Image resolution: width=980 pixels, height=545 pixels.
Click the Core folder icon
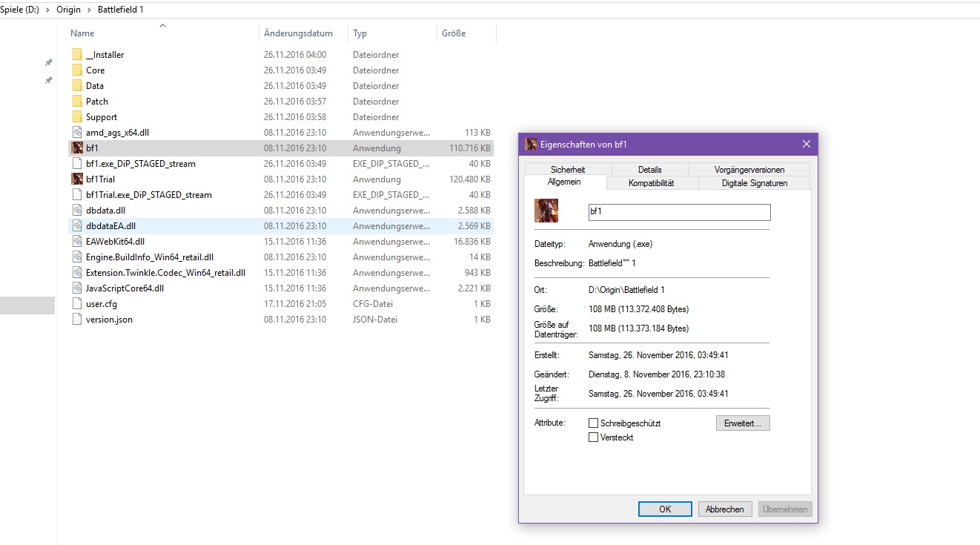(78, 70)
